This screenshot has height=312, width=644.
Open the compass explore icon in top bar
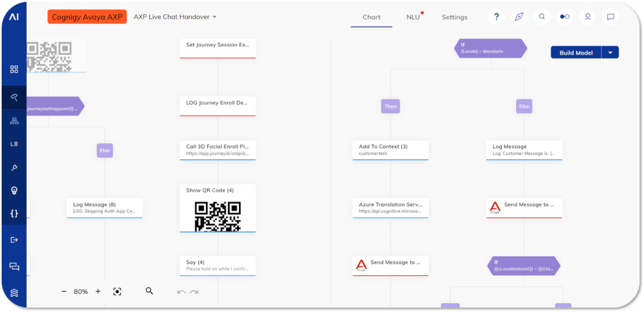pyautogui.click(x=519, y=17)
